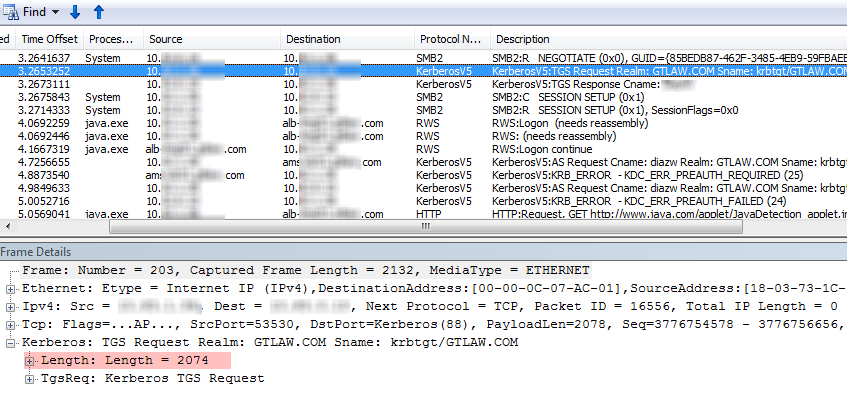847x414 pixels.
Task: Collapse the Kerberos TGS Request Realm node
Action: point(10,342)
